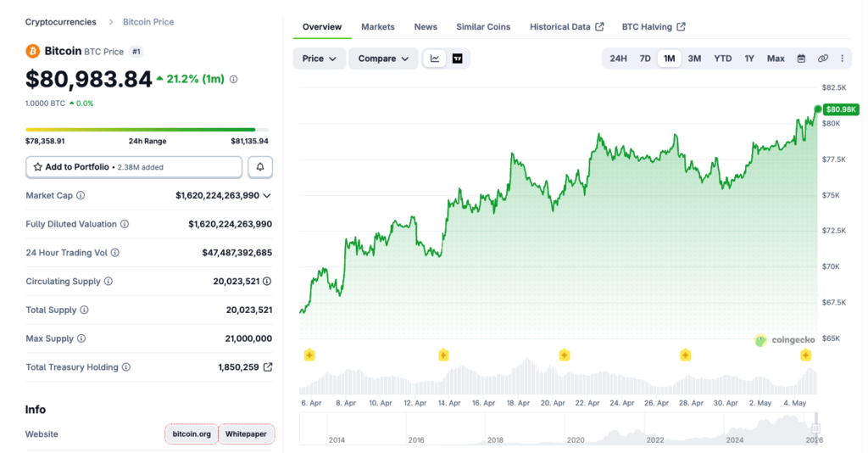Open the three-dot chart options menu
The height and width of the screenshot is (453, 868).
tap(843, 59)
